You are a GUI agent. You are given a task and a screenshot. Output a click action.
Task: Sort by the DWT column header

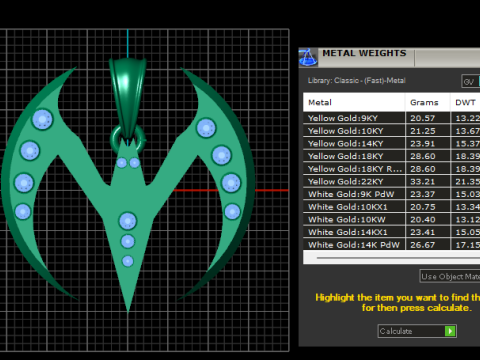(465, 102)
